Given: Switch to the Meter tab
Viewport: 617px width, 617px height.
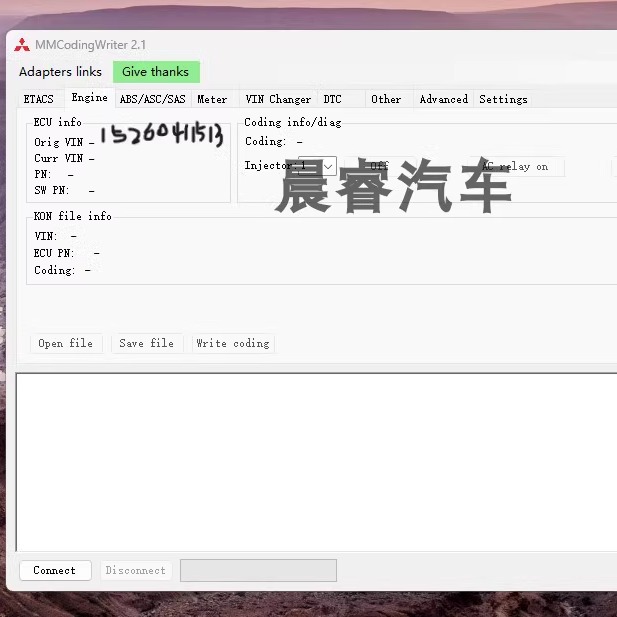Looking at the screenshot, I should tap(212, 99).
